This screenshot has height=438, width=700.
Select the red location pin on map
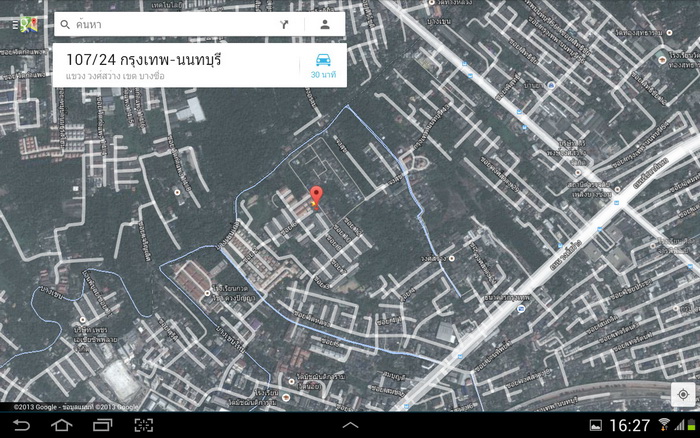click(x=317, y=197)
